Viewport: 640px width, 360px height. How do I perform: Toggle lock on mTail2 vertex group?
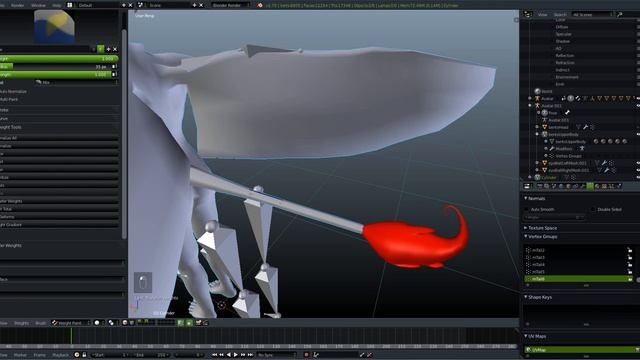(x=630, y=250)
